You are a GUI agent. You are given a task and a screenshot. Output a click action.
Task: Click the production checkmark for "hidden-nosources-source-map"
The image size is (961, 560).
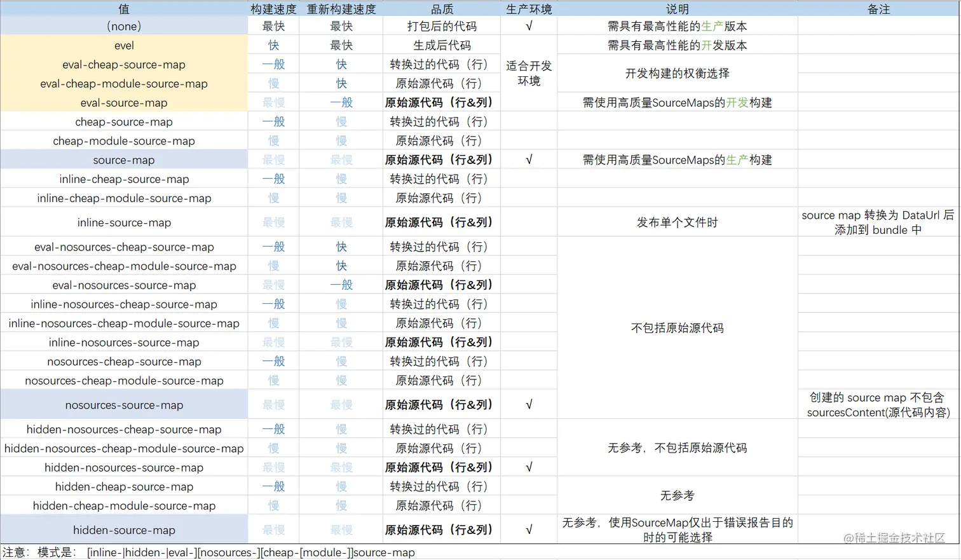point(529,467)
